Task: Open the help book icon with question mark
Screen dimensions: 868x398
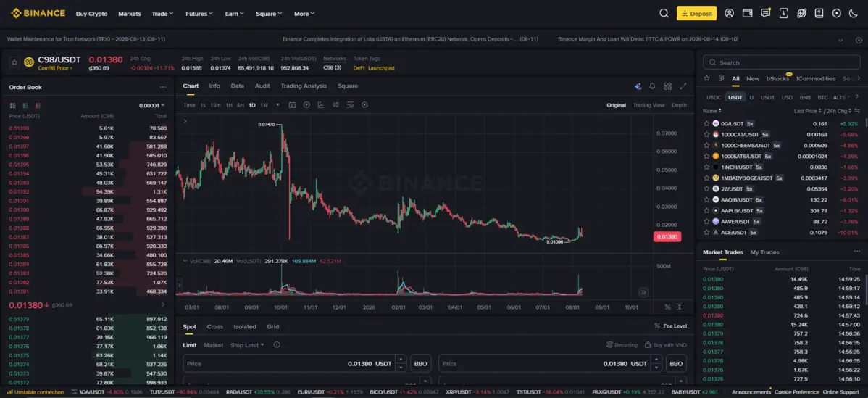Action: pos(819,13)
